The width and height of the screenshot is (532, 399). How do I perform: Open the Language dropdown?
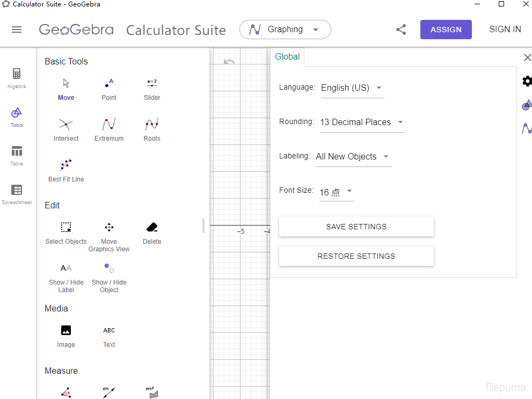pos(352,88)
